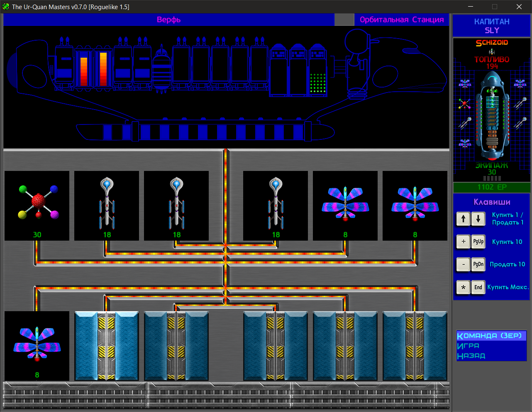532x412 pixels.
Task: Click the asterisk key button
Action: (x=463, y=287)
